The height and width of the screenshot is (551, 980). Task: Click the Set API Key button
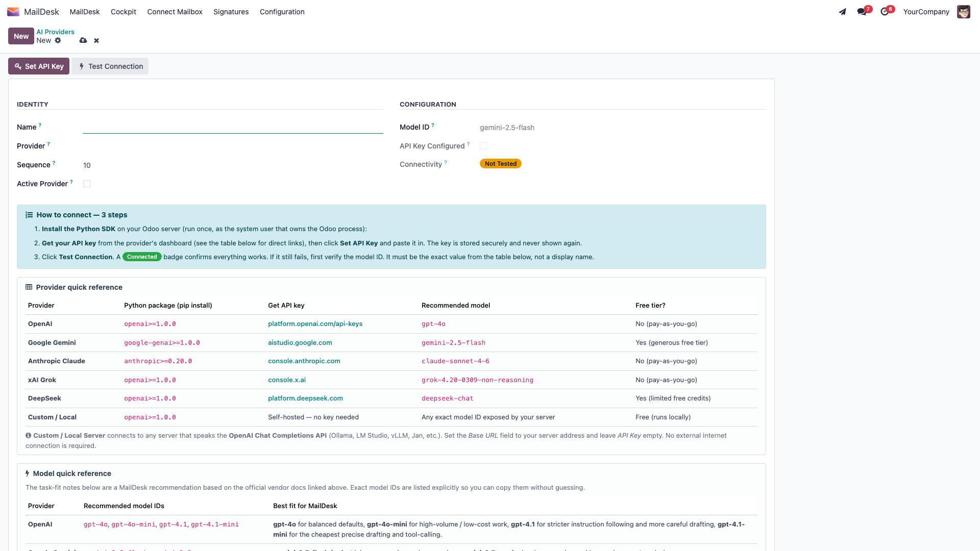coord(39,66)
